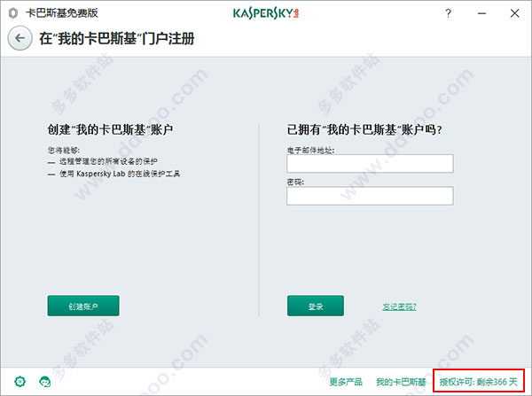Close the Kaspersky window
Image resolution: width=532 pixels, height=396 pixels.
click(514, 13)
